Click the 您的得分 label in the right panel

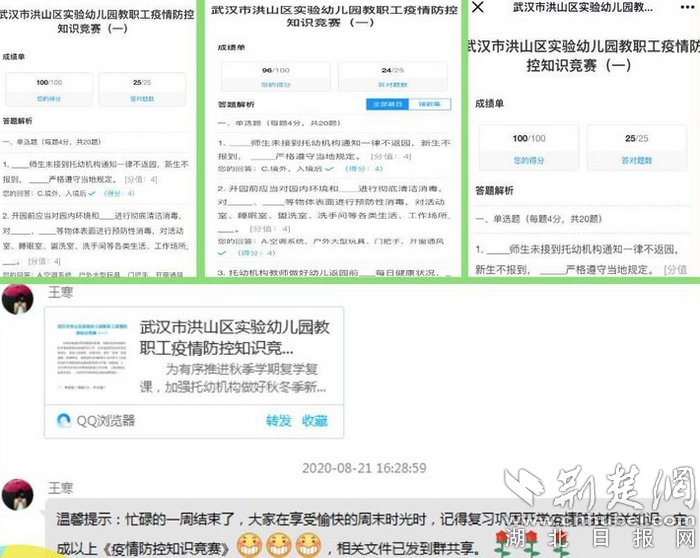529,160
